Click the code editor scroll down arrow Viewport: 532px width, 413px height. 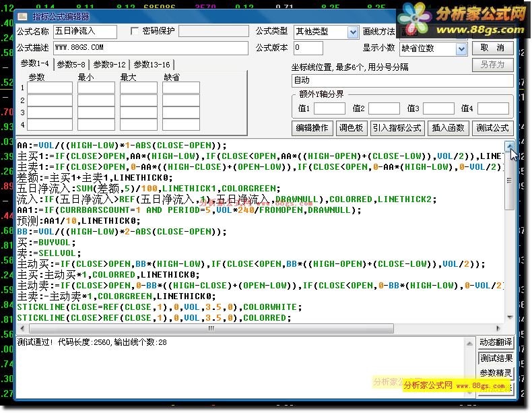[509, 317]
